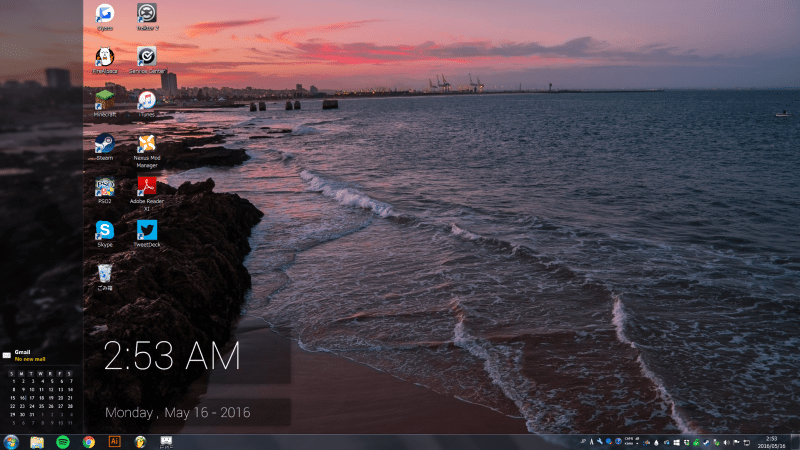This screenshot has height=450, width=800.
Task: Open Google Chrome in the taskbar
Action: point(89,441)
